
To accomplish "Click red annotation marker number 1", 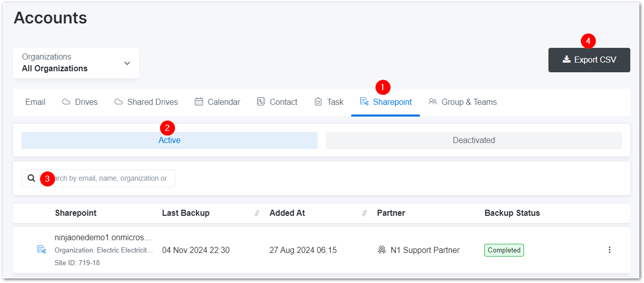I will (x=382, y=87).
